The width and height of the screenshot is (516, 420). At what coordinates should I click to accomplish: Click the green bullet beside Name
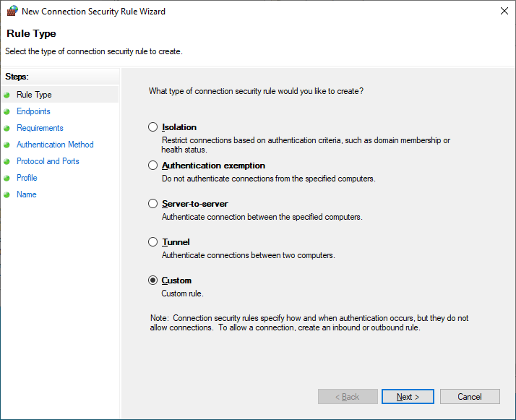pos(7,195)
